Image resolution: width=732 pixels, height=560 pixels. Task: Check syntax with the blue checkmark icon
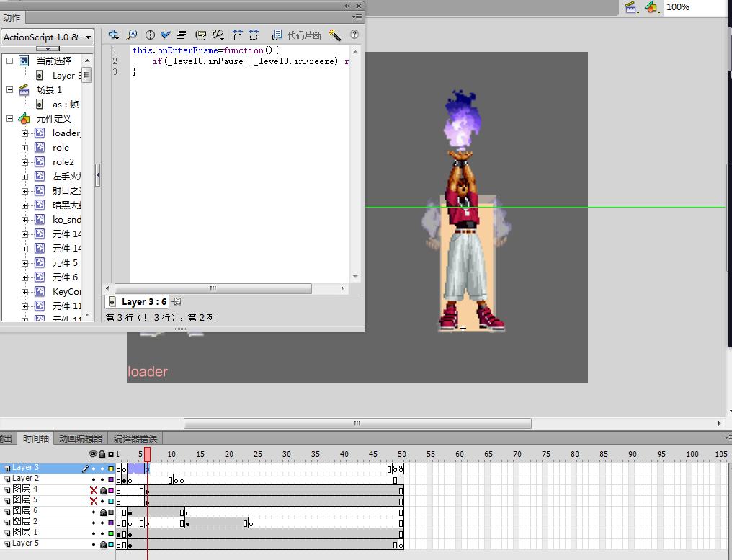[x=166, y=35]
